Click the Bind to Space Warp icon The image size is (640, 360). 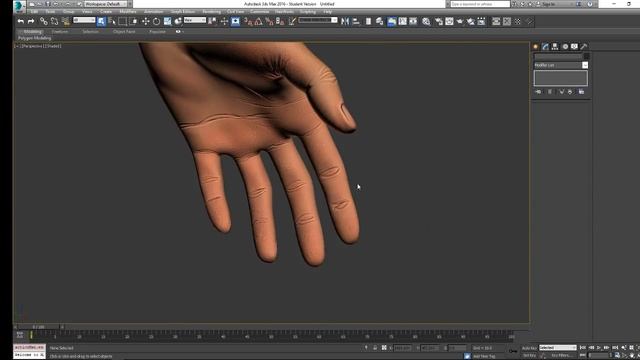(65, 21)
